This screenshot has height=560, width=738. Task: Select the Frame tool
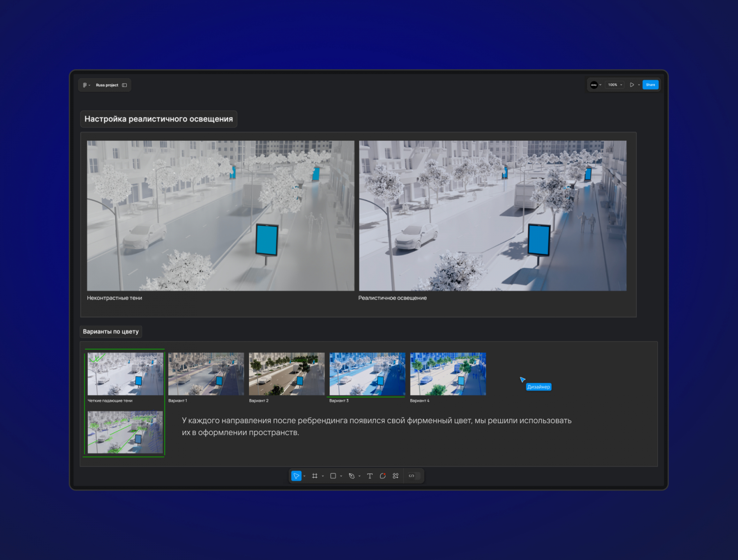coord(315,476)
